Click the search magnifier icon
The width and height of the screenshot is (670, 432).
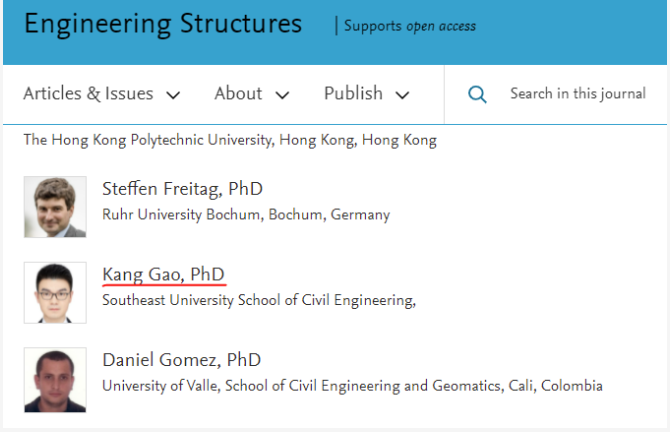click(477, 94)
